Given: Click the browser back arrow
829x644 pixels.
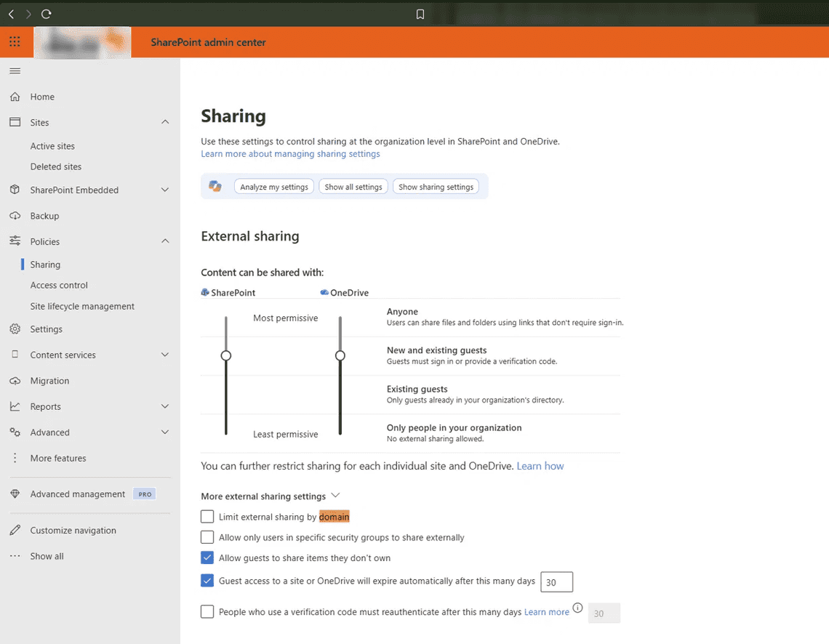Looking at the screenshot, I should pos(11,14).
